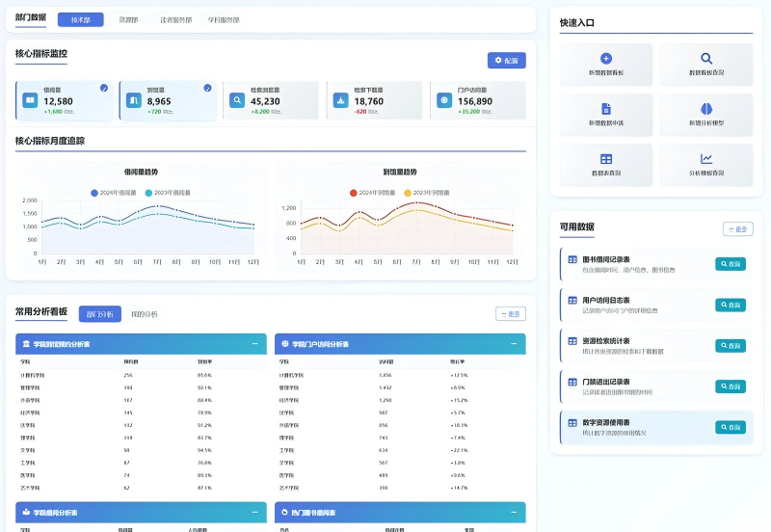Collapse the 学院到馆预约分析表 panel
771x532 pixels.
tap(254, 344)
